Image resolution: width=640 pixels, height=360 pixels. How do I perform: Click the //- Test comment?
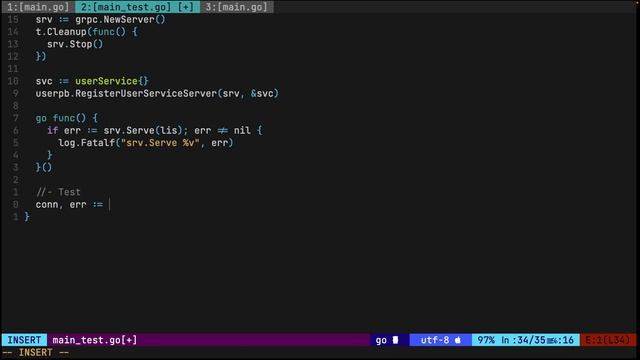[58, 192]
